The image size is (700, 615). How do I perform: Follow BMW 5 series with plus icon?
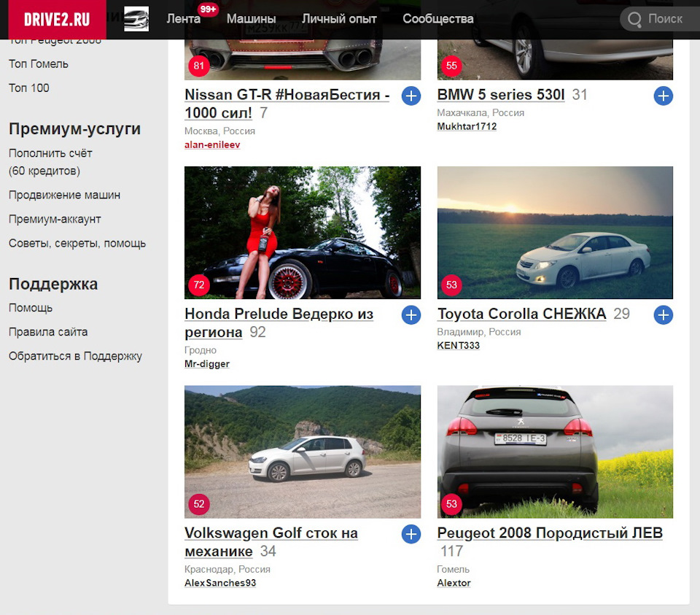[664, 96]
